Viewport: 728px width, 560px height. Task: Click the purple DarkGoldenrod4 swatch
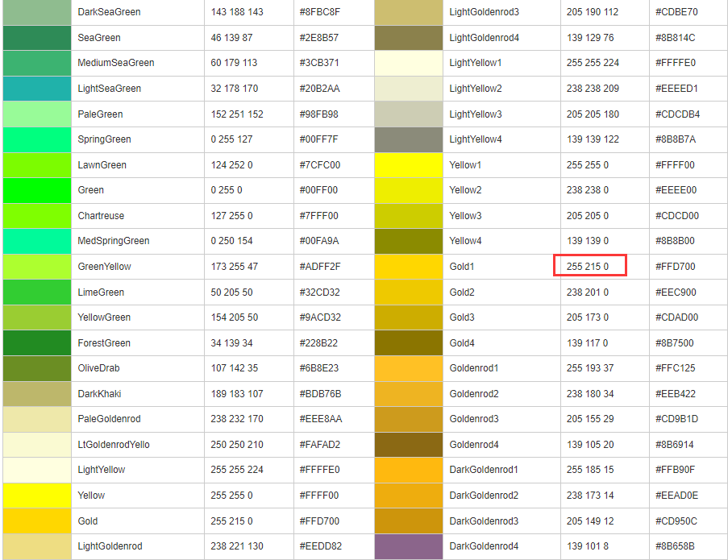[x=409, y=546]
